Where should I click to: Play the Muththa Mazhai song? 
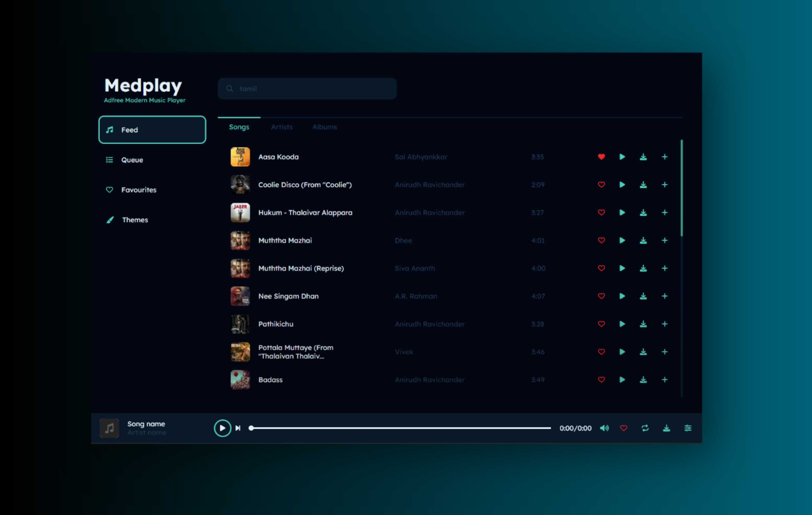[622, 240]
